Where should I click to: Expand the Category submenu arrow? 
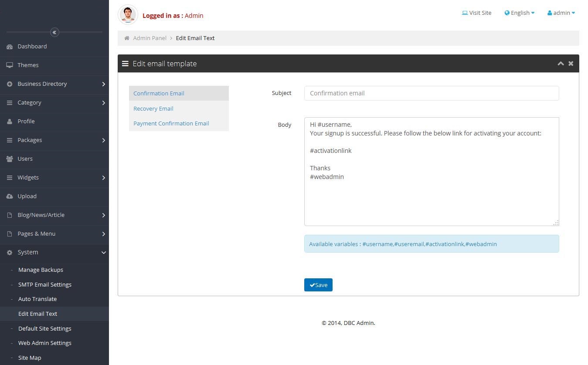click(103, 103)
